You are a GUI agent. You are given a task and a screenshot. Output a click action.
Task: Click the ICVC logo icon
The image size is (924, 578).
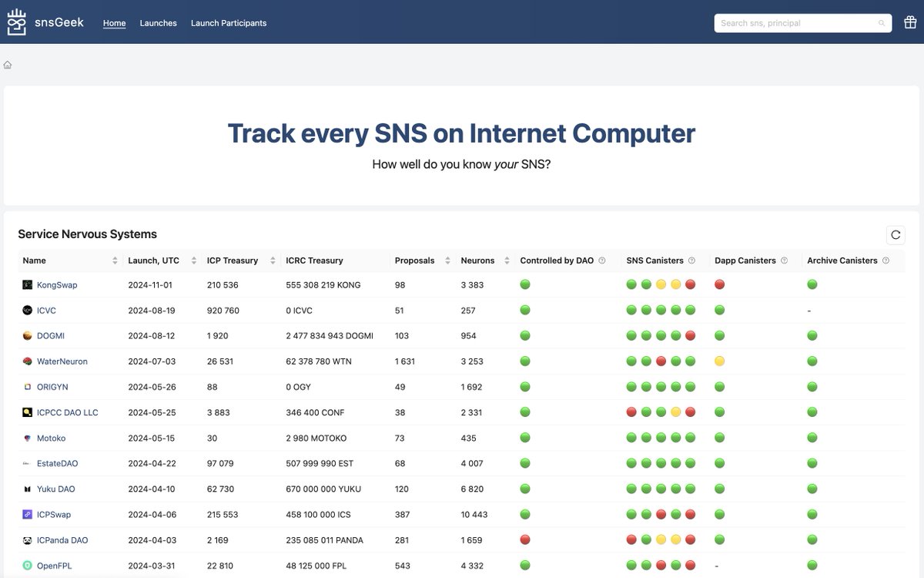point(28,311)
